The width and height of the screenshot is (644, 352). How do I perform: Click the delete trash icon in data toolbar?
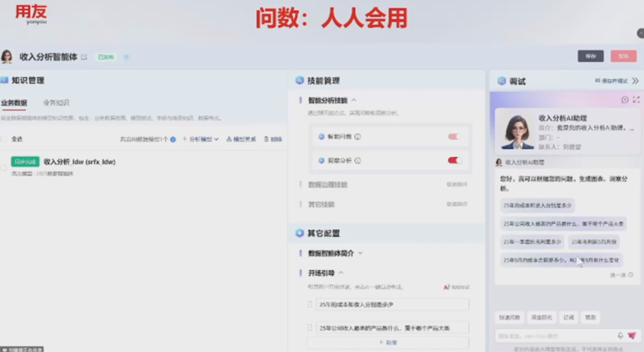click(x=266, y=139)
